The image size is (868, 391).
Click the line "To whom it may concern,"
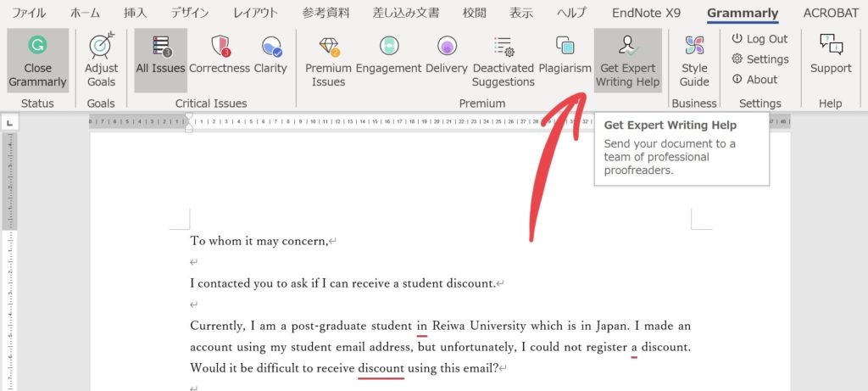(x=259, y=242)
